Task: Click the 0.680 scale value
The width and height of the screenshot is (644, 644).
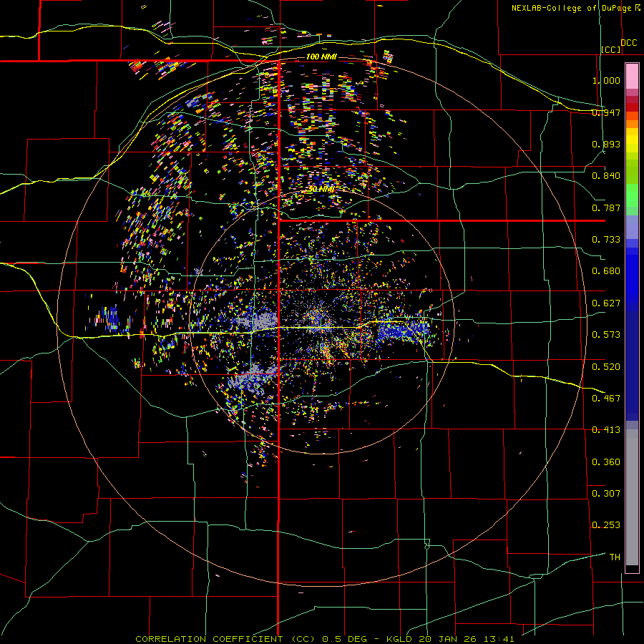Action: coord(606,271)
